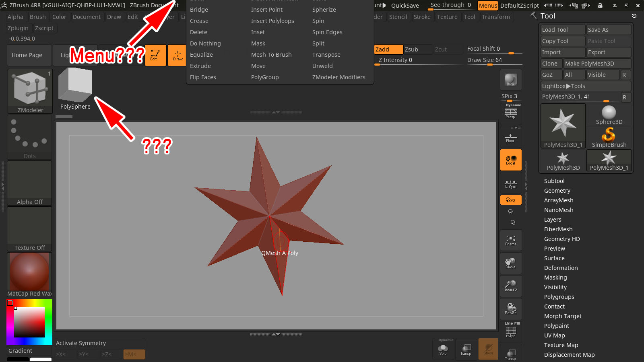Click the Transp button near Solo
644x362 pixels.
(466, 349)
